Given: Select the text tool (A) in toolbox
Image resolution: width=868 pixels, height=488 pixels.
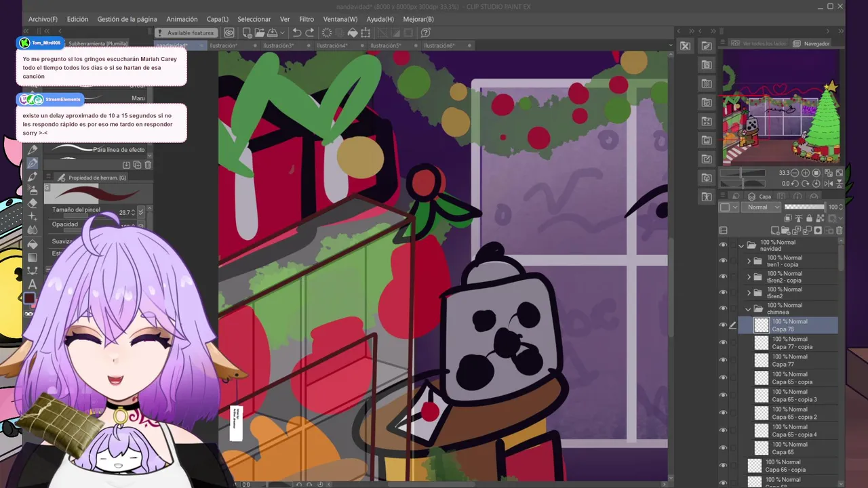Looking at the screenshot, I should coord(32,284).
